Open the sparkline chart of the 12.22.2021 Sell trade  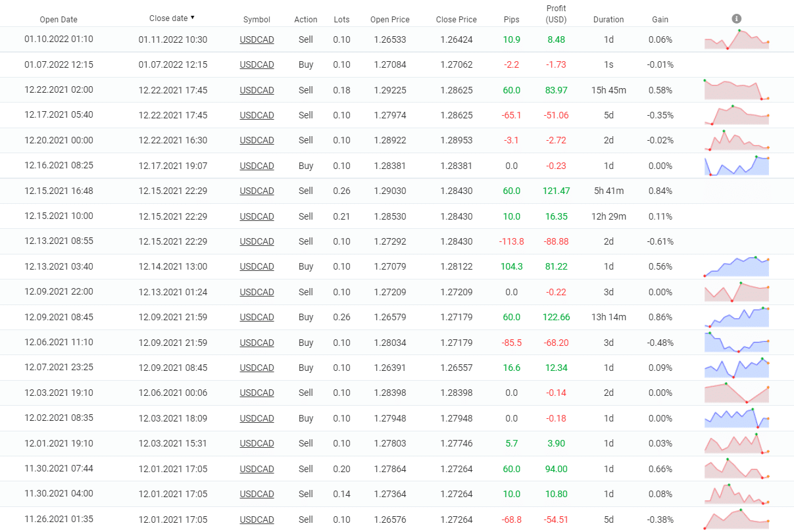[736, 89]
